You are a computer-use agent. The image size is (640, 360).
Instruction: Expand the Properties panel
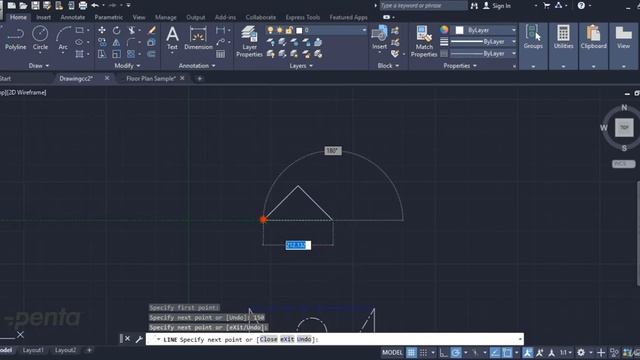pyautogui.click(x=460, y=66)
